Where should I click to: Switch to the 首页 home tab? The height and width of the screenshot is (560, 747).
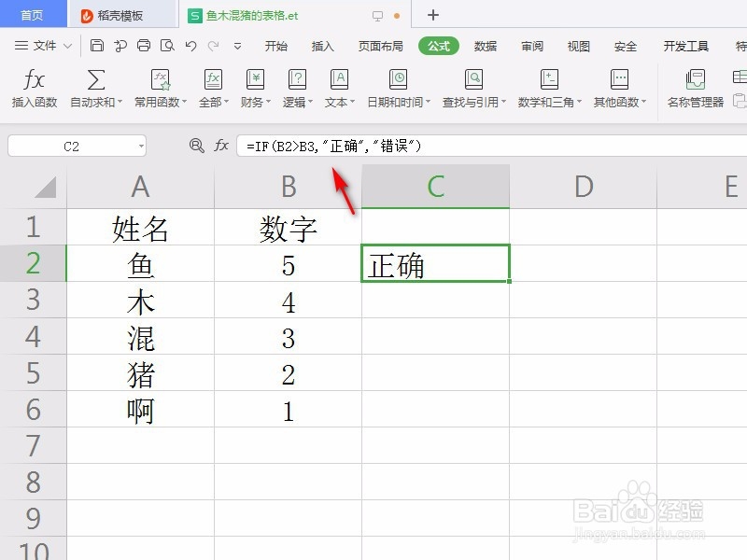[x=33, y=15]
